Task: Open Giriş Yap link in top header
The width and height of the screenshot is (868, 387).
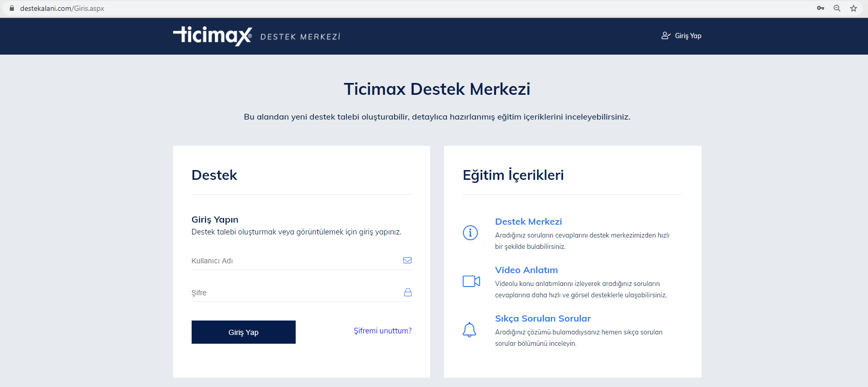Action: pyautogui.click(x=688, y=36)
